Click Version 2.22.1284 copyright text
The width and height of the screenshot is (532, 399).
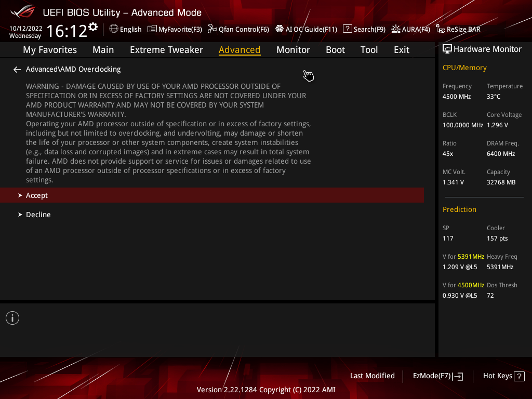(266, 390)
